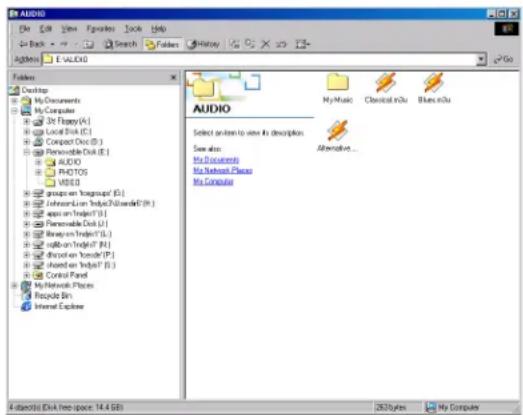Open the Tools menu
This screenshot has width=523, height=415.
(133, 29)
